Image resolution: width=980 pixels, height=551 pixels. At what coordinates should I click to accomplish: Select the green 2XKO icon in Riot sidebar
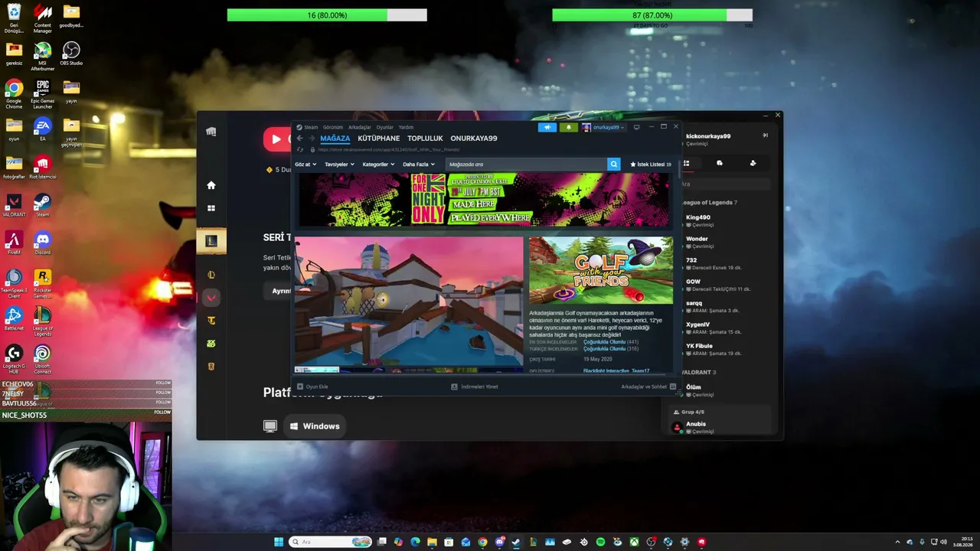click(211, 344)
